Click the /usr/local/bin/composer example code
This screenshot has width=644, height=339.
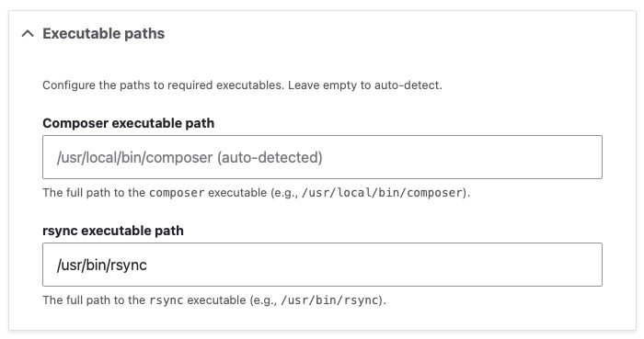click(x=383, y=193)
